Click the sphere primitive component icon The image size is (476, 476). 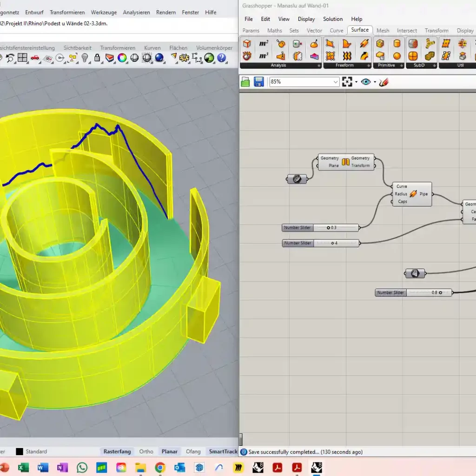pos(397,56)
